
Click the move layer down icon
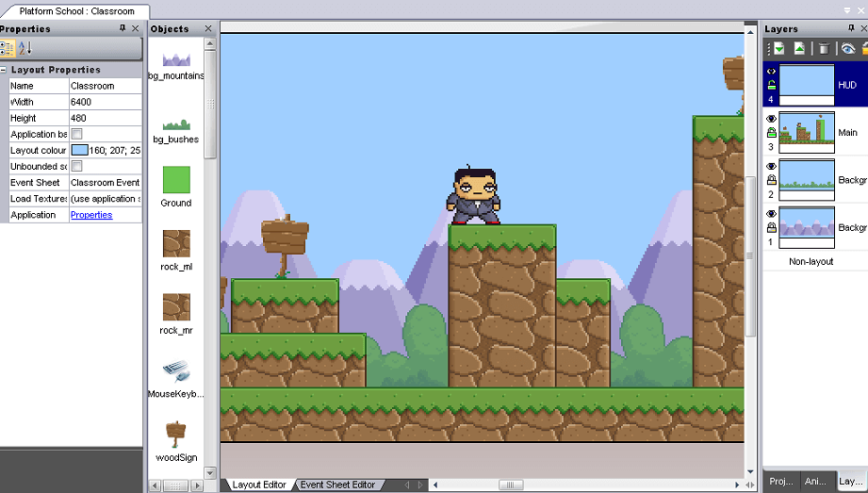779,49
